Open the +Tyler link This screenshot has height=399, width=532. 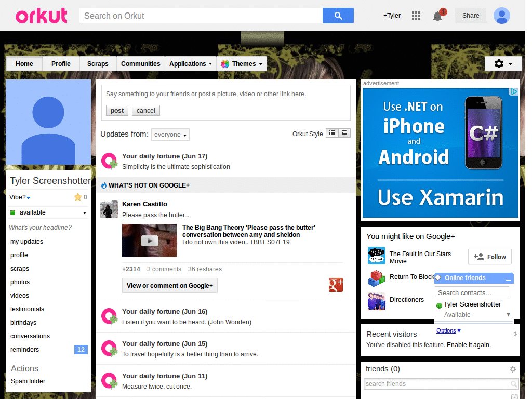tap(392, 16)
